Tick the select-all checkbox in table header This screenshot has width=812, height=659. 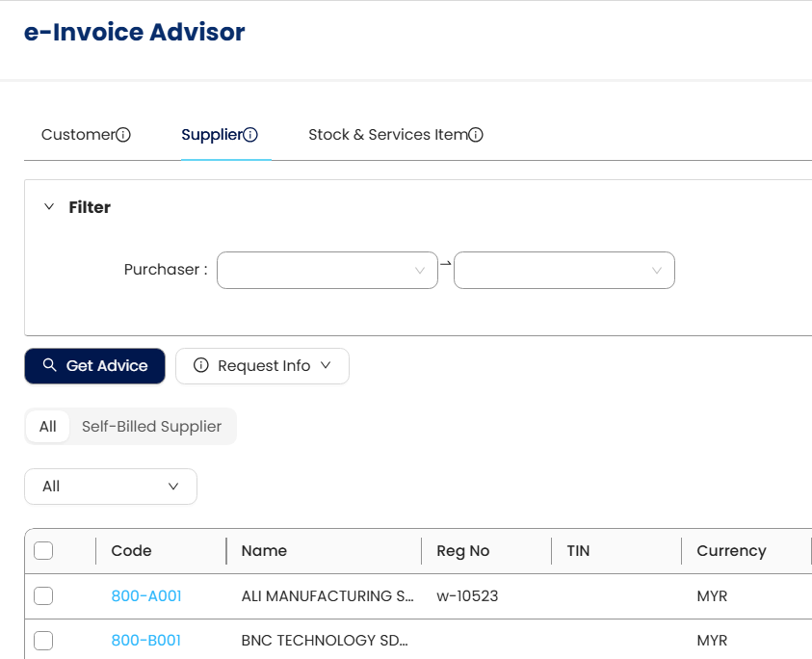click(43, 551)
